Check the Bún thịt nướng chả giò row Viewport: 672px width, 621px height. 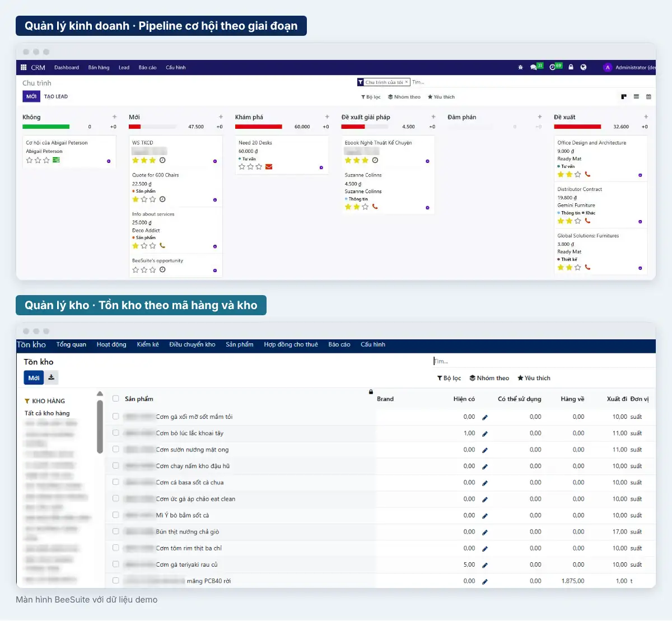point(115,531)
